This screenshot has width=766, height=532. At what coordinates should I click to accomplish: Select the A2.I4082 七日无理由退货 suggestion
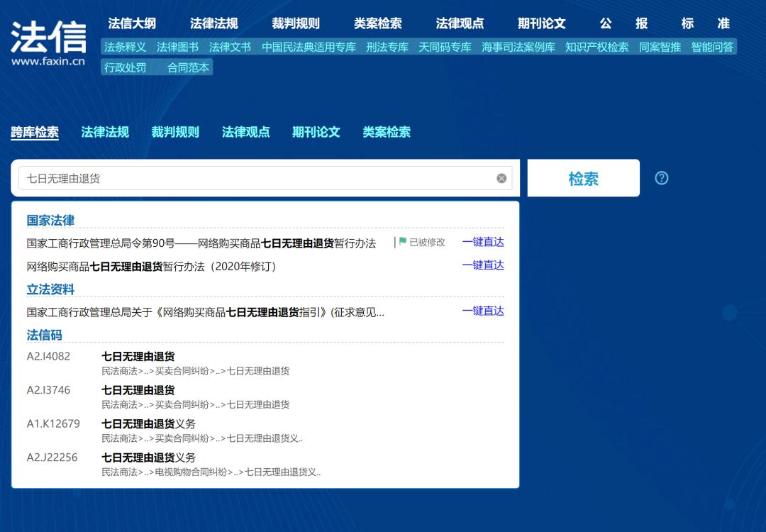pyautogui.click(x=138, y=357)
